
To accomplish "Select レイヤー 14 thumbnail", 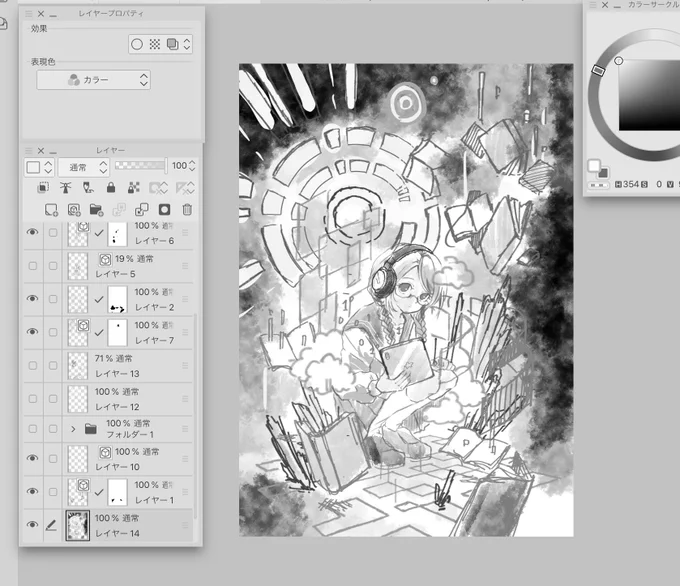I will tap(78, 525).
